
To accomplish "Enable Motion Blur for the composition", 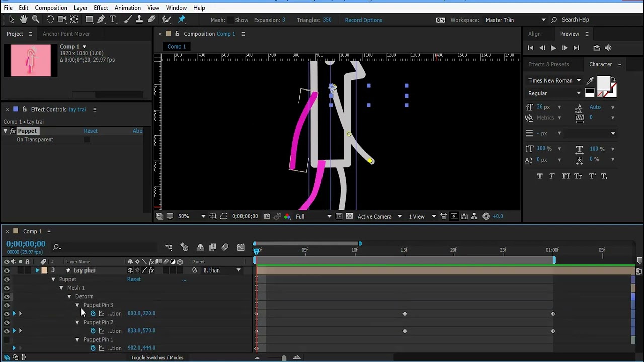I will tap(225, 247).
